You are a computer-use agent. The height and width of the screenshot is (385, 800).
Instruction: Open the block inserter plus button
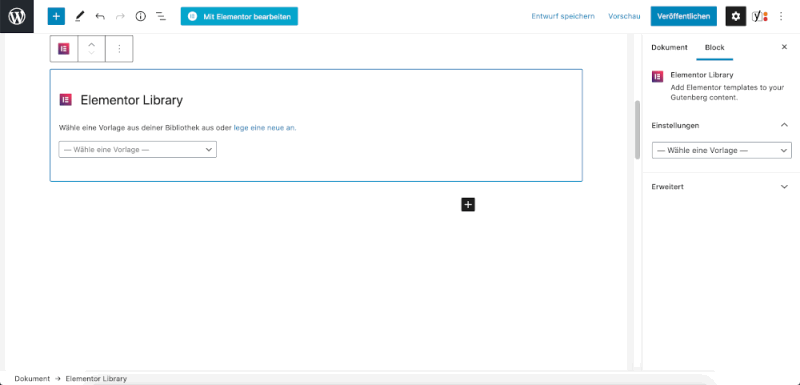(x=56, y=16)
